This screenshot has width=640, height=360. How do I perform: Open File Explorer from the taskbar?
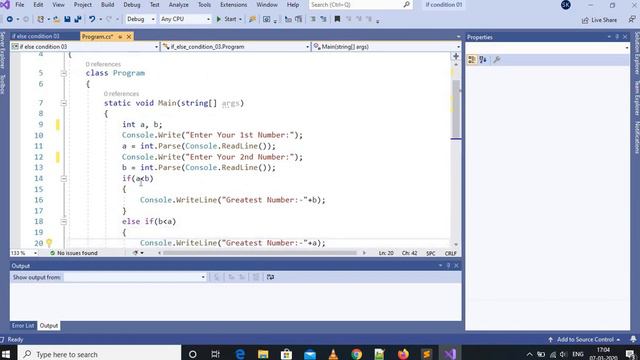click(x=263, y=354)
